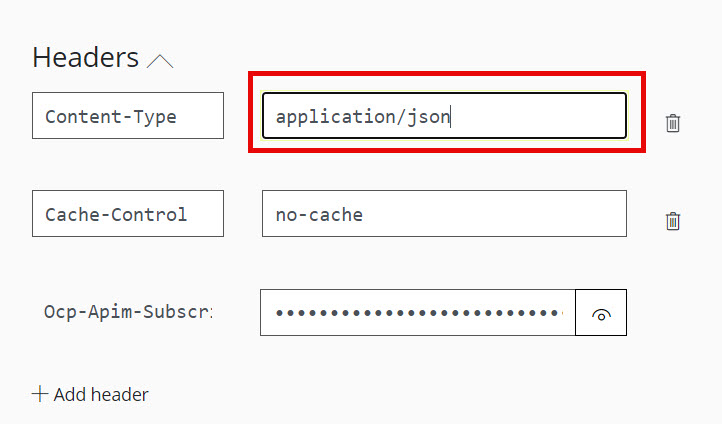Click the masked subscription key field
This screenshot has height=424, width=722.
(x=418, y=313)
